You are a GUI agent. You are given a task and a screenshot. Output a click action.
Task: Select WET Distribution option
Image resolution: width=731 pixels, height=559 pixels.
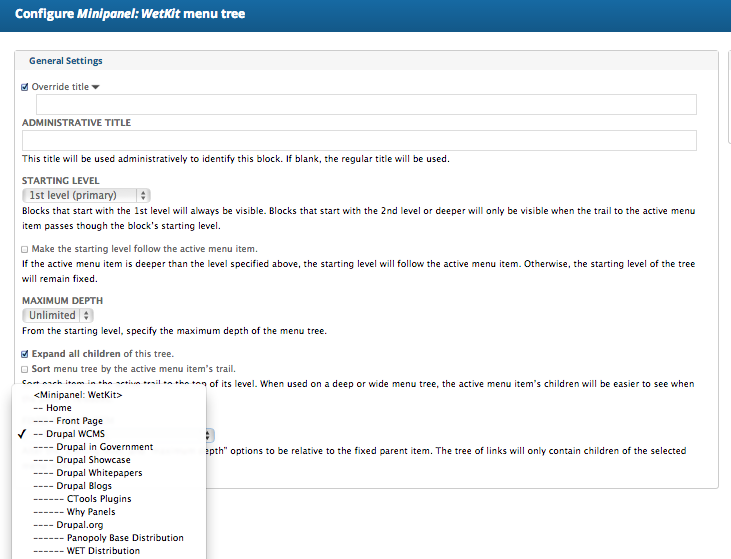(109, 551)
